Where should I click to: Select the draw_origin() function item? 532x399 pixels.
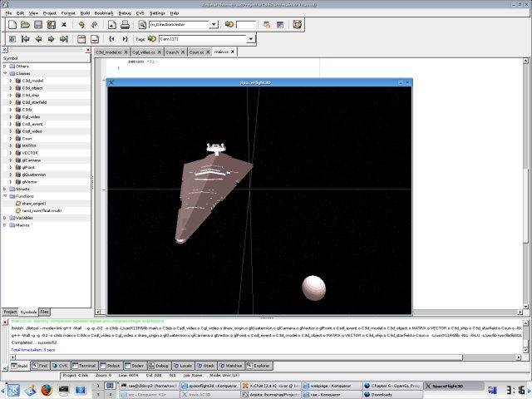pyautogui.click(x=33, y=204)
